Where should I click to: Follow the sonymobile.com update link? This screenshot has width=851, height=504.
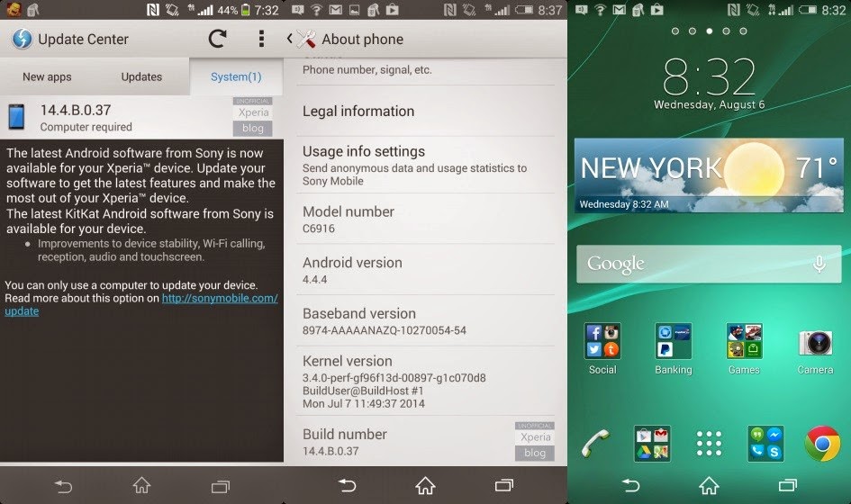[220, 298]
